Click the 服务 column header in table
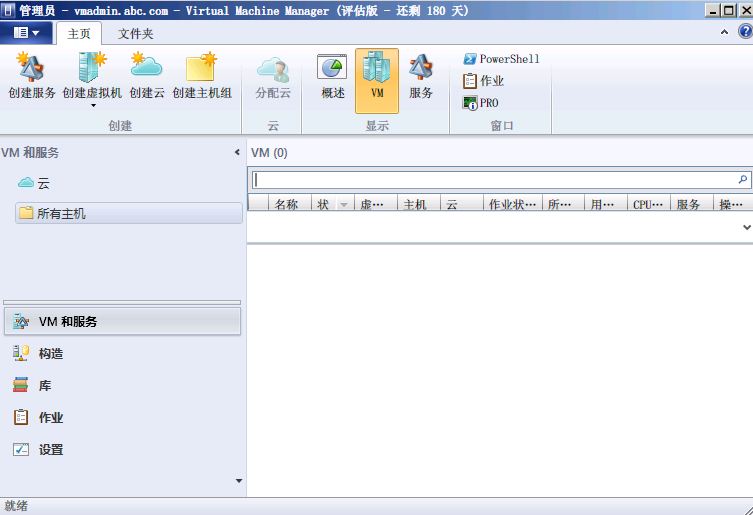 (x=692, y=204)
